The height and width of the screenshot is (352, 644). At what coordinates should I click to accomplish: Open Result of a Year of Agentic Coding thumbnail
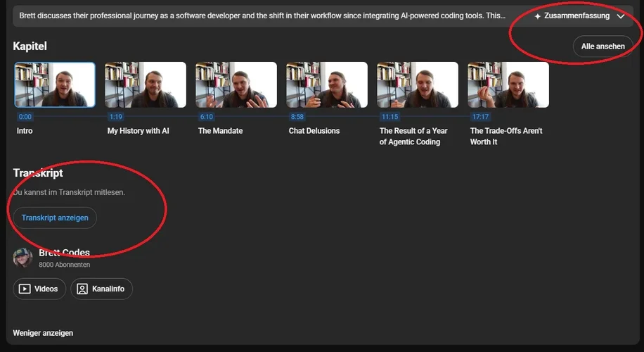(x=418, y=84)
